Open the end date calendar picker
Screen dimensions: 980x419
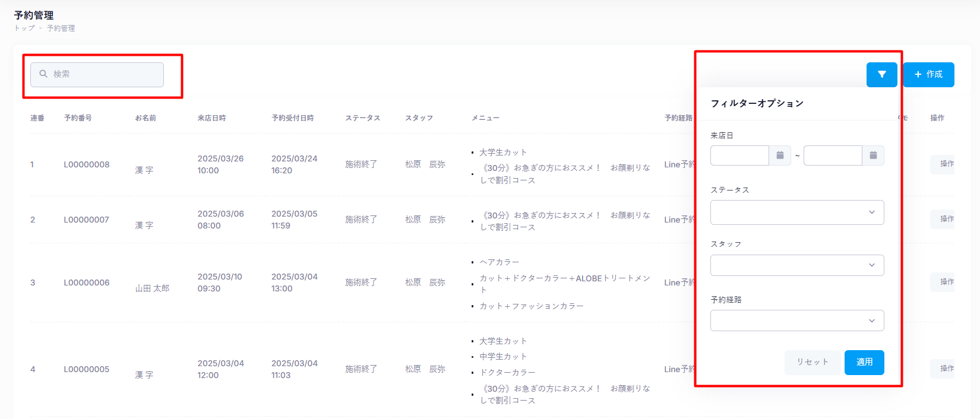point(873,155)
